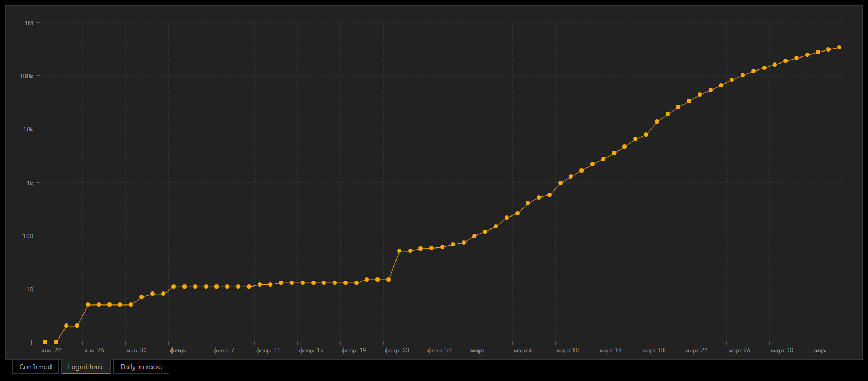Select the Logarithmic tab
Image resolution: width=868 pixels, height=381 pixels.
click(86, 367)
